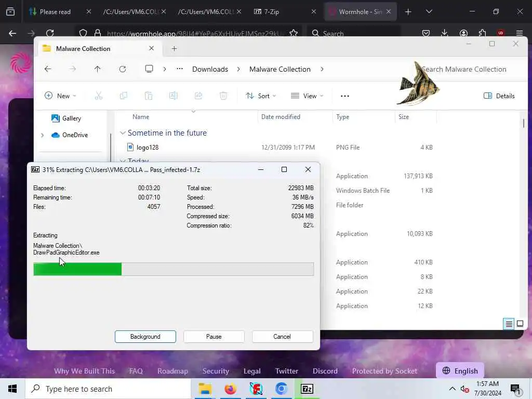Go up one folder in Explorer

(x=97, y=69)
